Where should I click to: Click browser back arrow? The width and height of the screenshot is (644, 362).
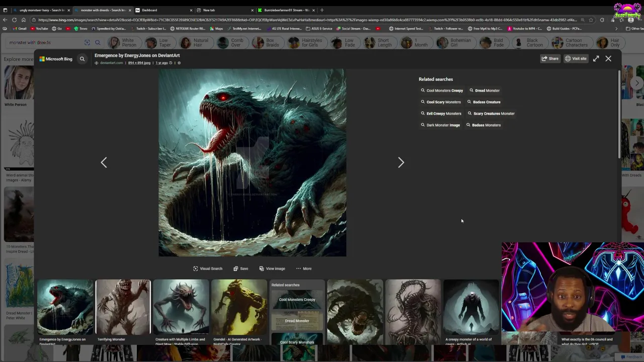click(x=5, y=20)
